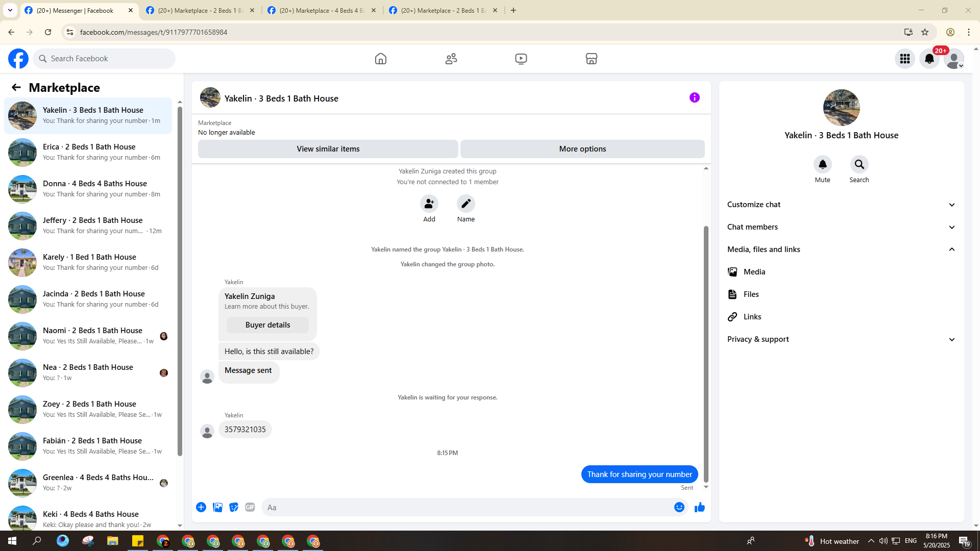The width and height of the screenshot is (980, 551).
Task: Mute the Yakelin conversation
Action: coord(822,165)
